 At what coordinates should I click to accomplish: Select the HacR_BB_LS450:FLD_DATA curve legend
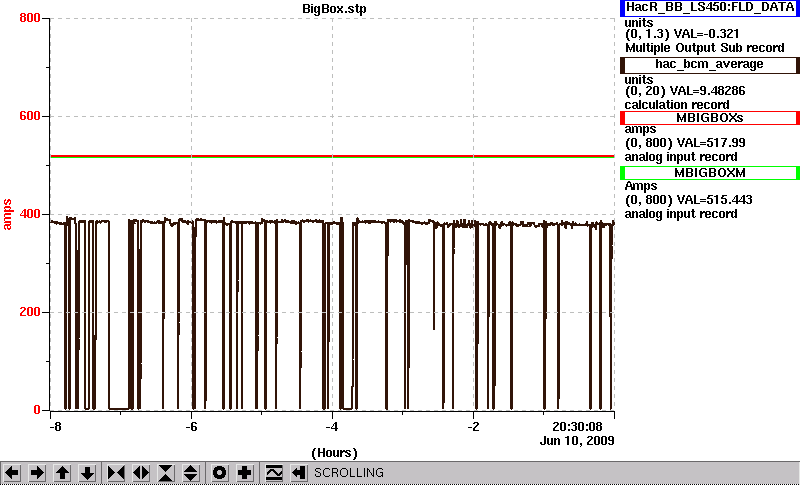pos(710,8)
